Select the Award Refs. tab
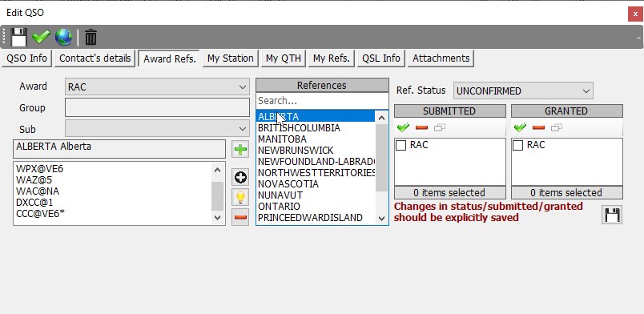 pyautogui.click(x=169, y=58)
